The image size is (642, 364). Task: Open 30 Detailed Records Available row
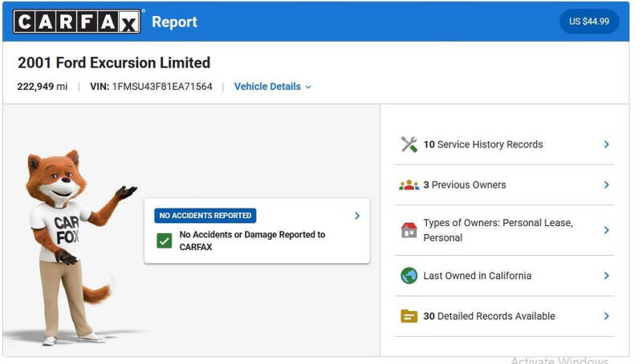pos(505,316)
